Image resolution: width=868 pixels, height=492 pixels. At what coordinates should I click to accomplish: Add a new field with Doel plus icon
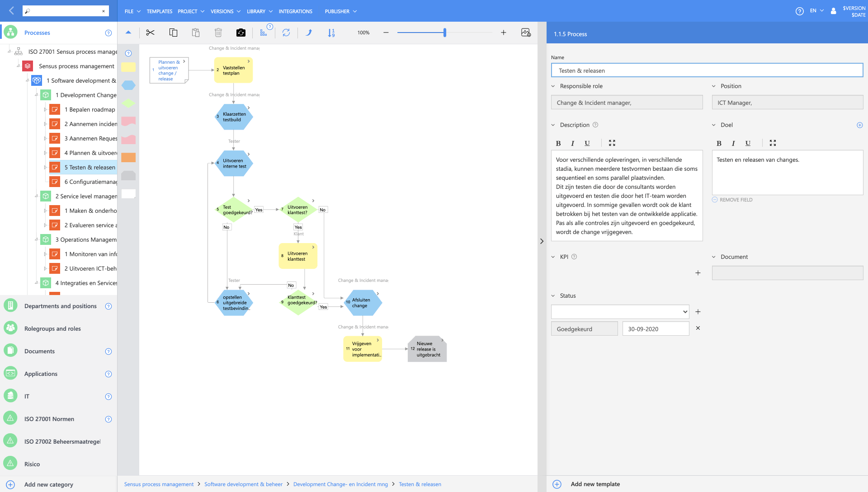pyautogui.click(x=860, y=125)
